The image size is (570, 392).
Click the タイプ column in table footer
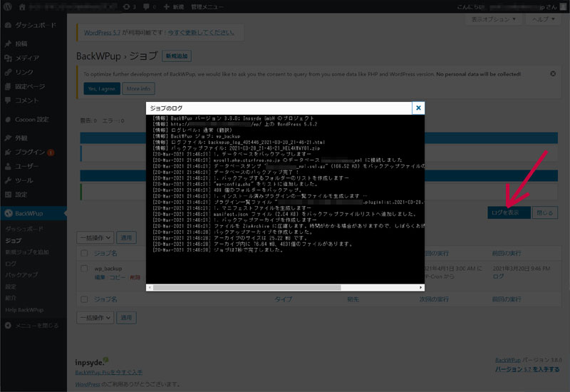pyautogui.click(x=283, y=299)
